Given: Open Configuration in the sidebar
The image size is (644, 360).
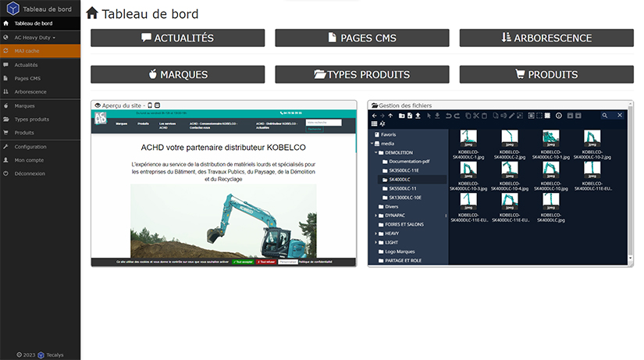Looking at the screenshot, I should (x=41, y=147).
